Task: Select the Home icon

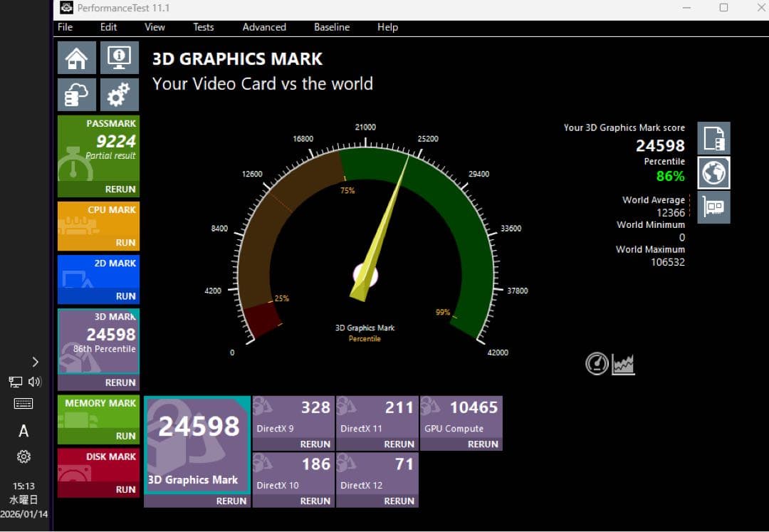Action: pos(76,58)
